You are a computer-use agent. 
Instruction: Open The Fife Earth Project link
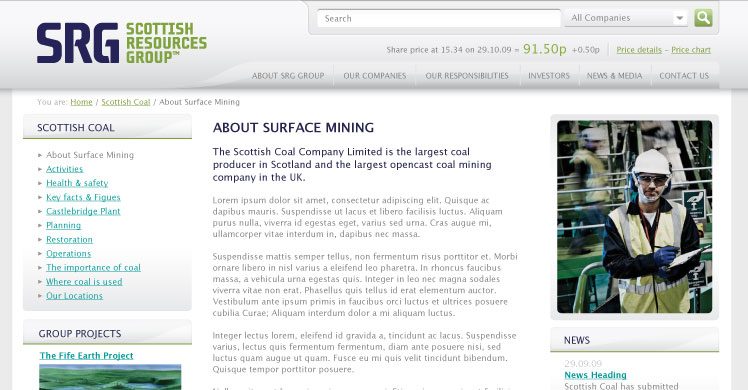(x=86, y=356)
